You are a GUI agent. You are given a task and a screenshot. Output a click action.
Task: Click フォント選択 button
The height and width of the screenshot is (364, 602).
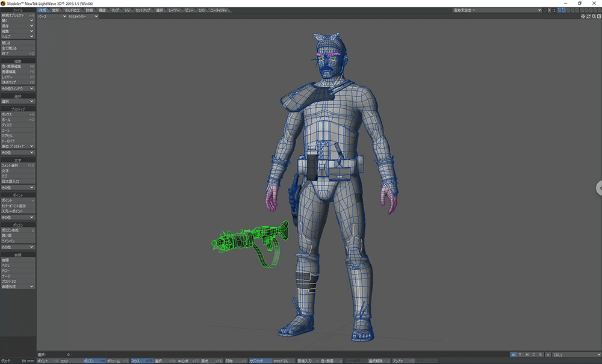[17, 165]
